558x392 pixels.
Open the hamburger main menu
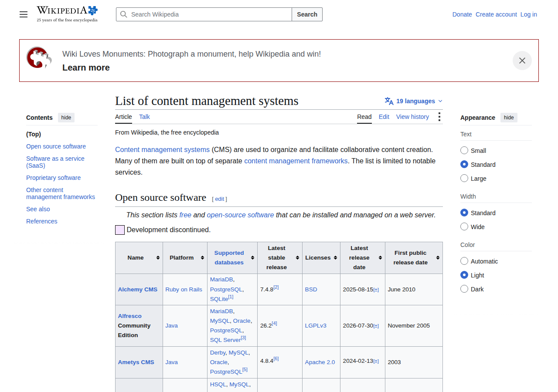coord(24,14)
